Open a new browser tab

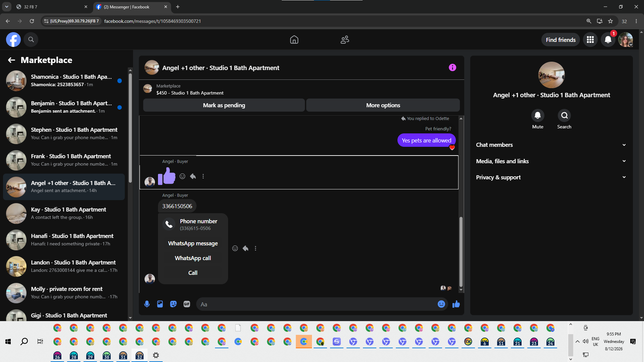tap(178, 7)
